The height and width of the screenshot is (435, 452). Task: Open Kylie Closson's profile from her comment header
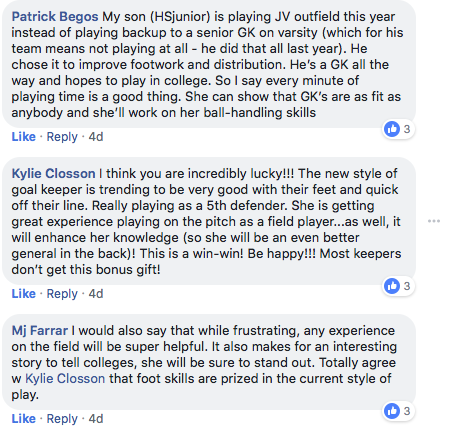(54, 174)
